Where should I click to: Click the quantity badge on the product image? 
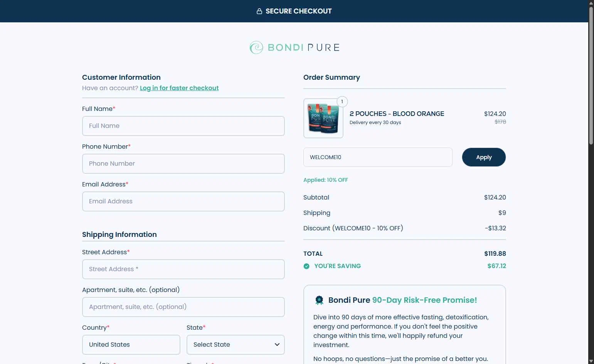342,102
